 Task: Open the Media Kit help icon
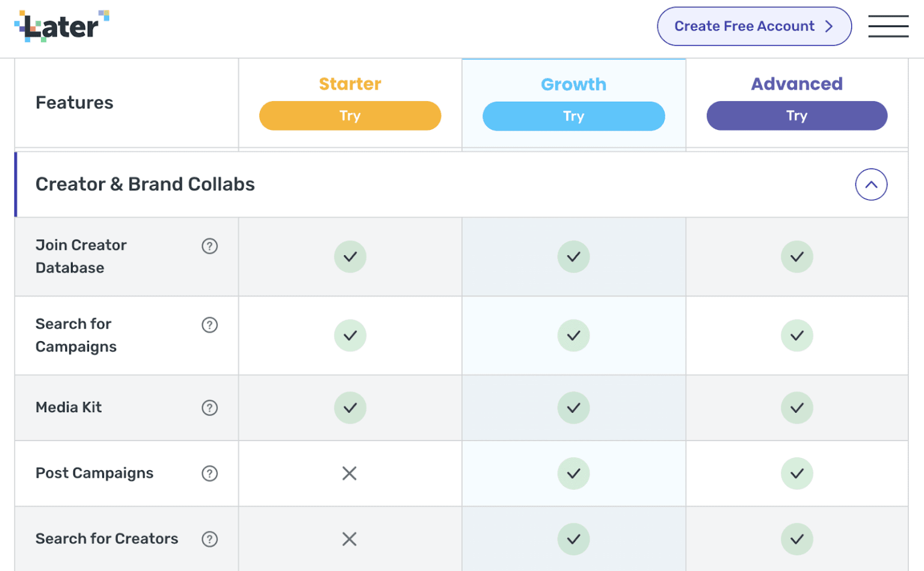coord(209,407)
